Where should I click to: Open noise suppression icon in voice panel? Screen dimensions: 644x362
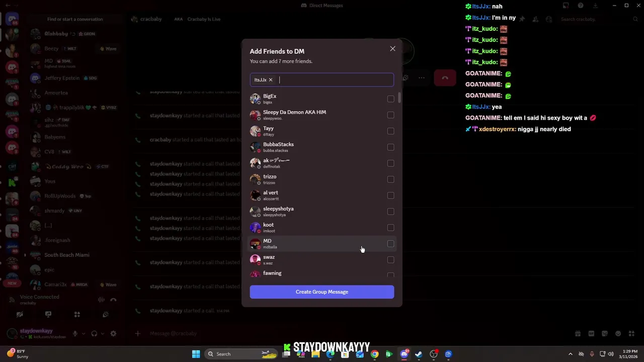(x=101, y=300)
